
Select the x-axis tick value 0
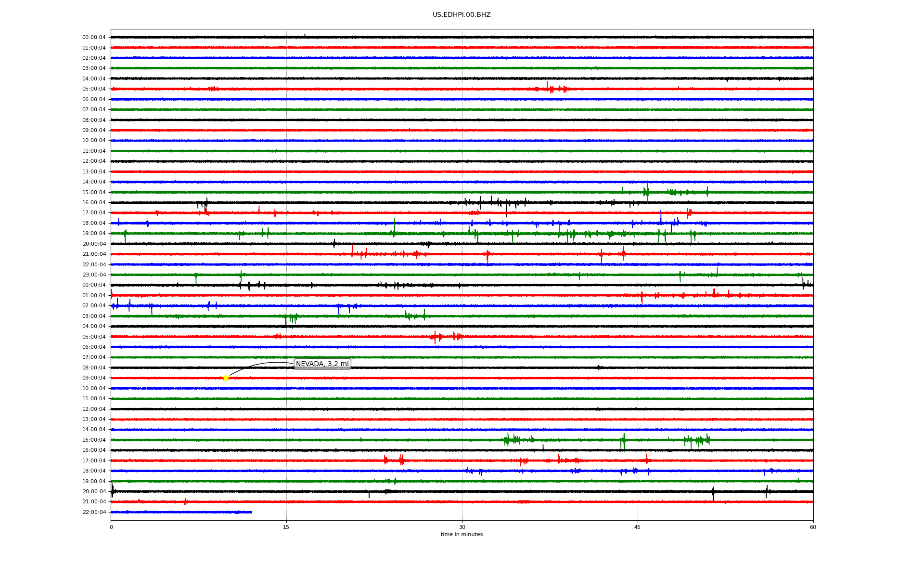[x=111, y=527]
